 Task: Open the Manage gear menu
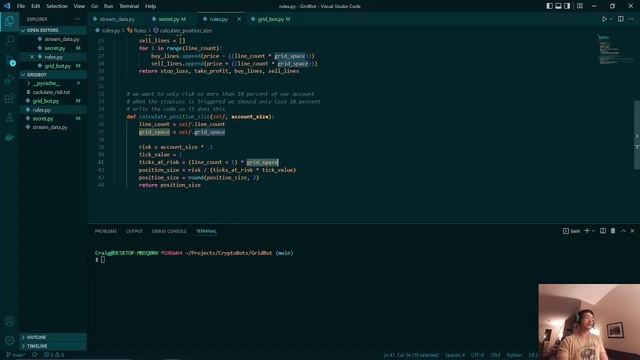pyautogui.click(x=9, y=340)
